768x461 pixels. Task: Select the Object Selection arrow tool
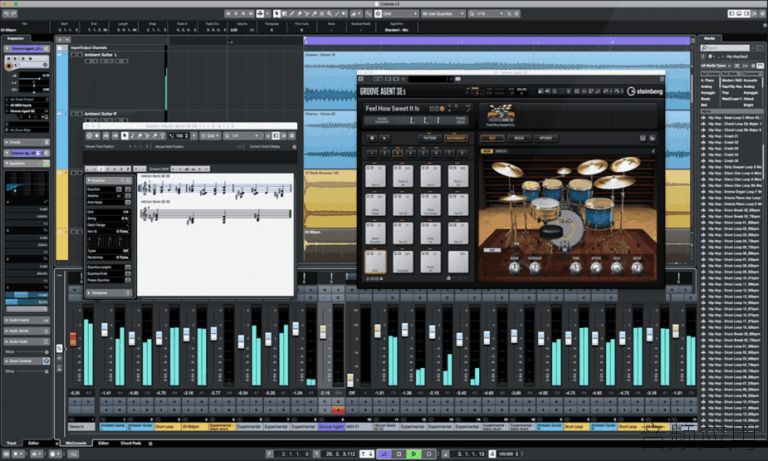pyautogui.click(x=277, y=14)
